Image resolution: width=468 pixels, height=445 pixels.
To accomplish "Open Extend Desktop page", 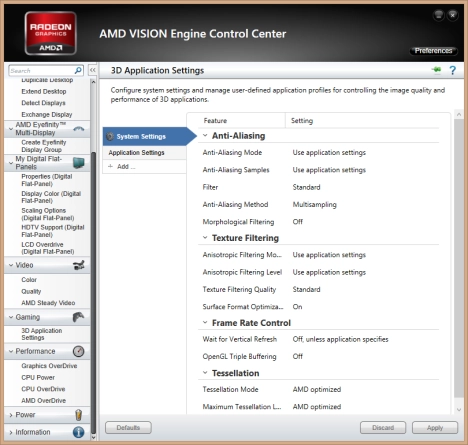I will click(44, 91).
